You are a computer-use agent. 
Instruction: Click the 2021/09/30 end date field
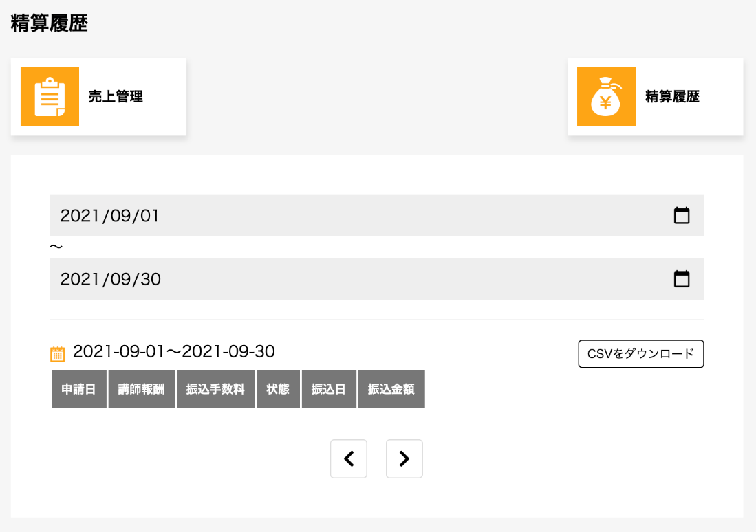344,279
